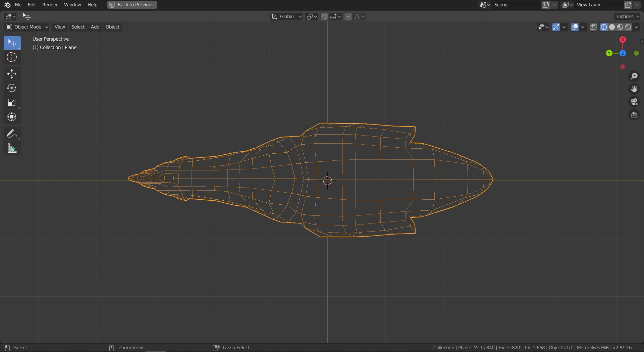This screenshot has width=644, height=352.
Task: Click the Zoom magnifier viewport icon
Action: (634, 76)
